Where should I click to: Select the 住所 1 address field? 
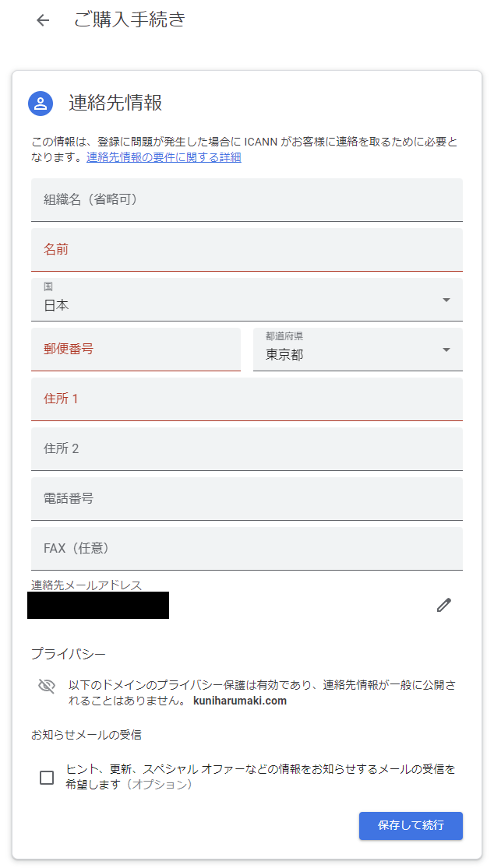(247, 399)
